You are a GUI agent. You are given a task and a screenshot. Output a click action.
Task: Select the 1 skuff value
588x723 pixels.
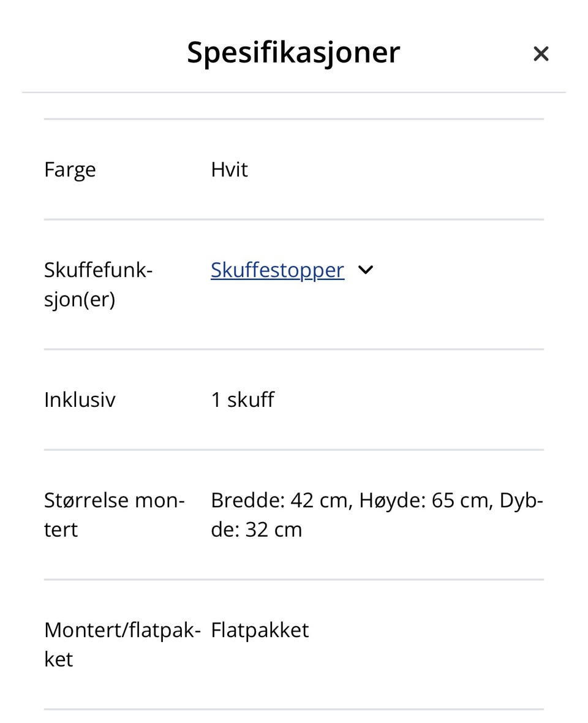243,399
